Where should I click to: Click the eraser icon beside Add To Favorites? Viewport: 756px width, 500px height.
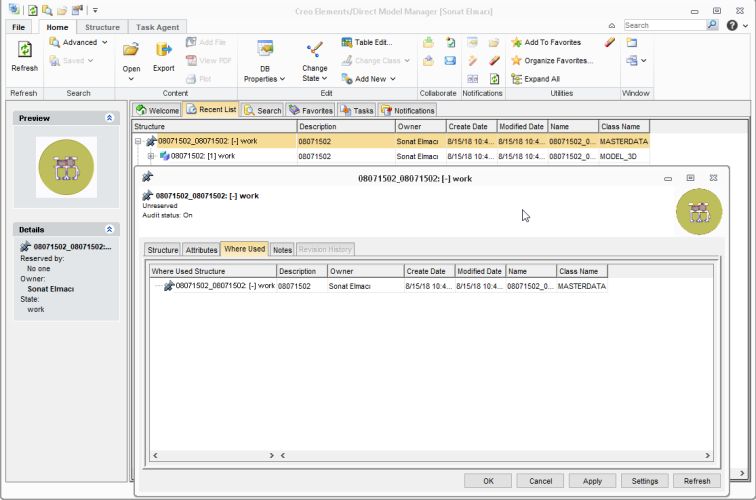click(609, 42)
